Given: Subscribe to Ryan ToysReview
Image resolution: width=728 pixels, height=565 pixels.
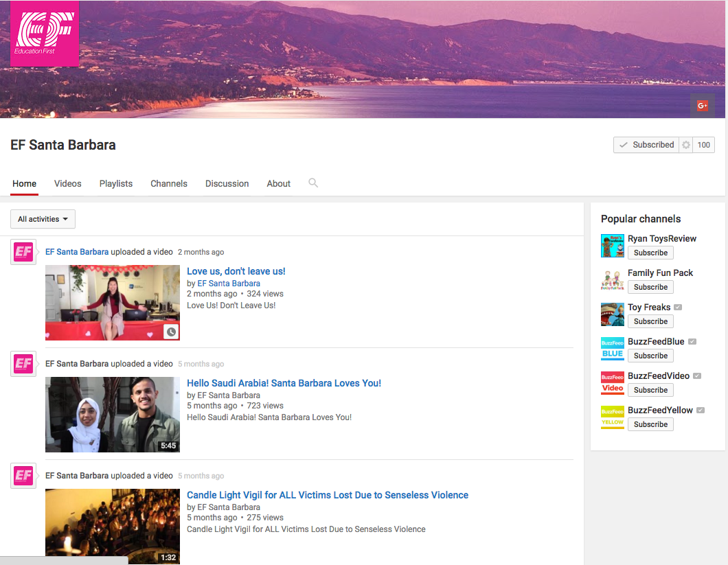Looking at the screenshot, I should 650,253.
